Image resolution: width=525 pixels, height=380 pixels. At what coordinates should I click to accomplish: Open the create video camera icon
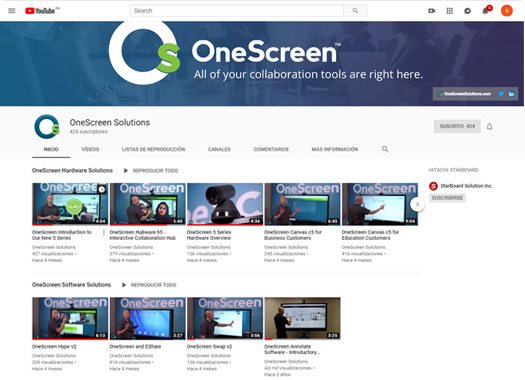pos(432,11)
